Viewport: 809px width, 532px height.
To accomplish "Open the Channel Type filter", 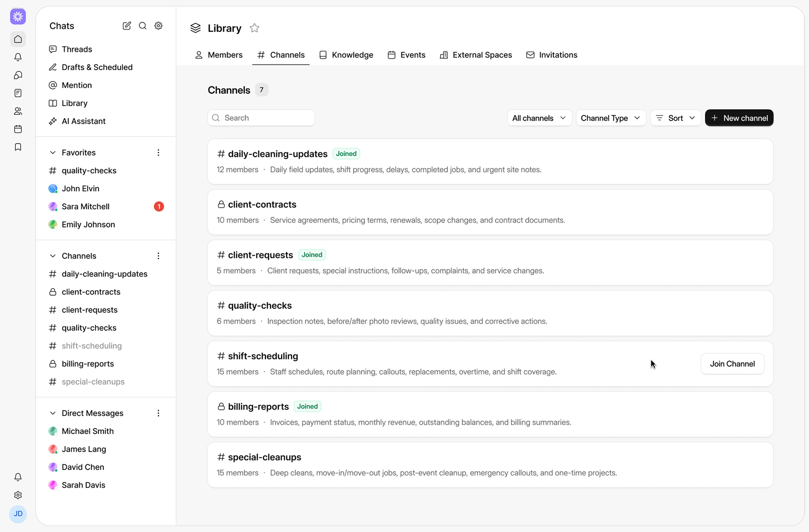I will 610,118.
